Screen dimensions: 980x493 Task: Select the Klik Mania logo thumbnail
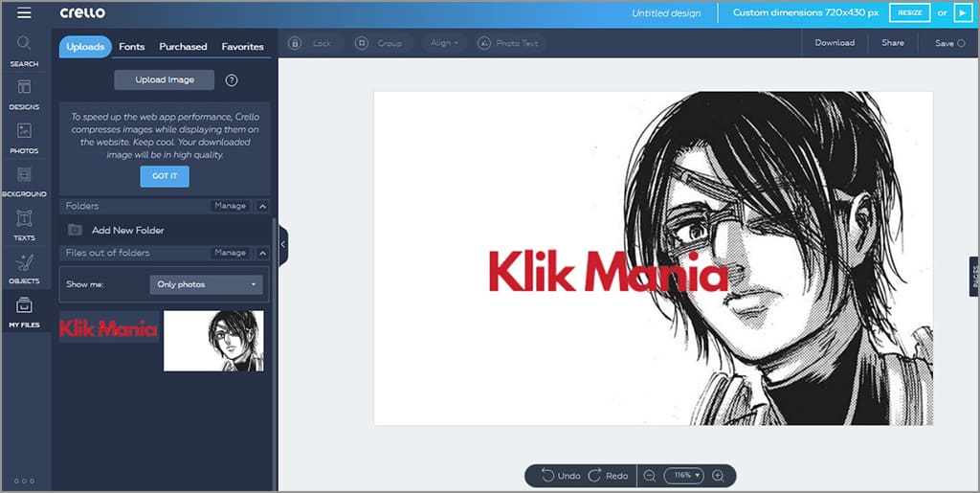[x=109, y=327]
